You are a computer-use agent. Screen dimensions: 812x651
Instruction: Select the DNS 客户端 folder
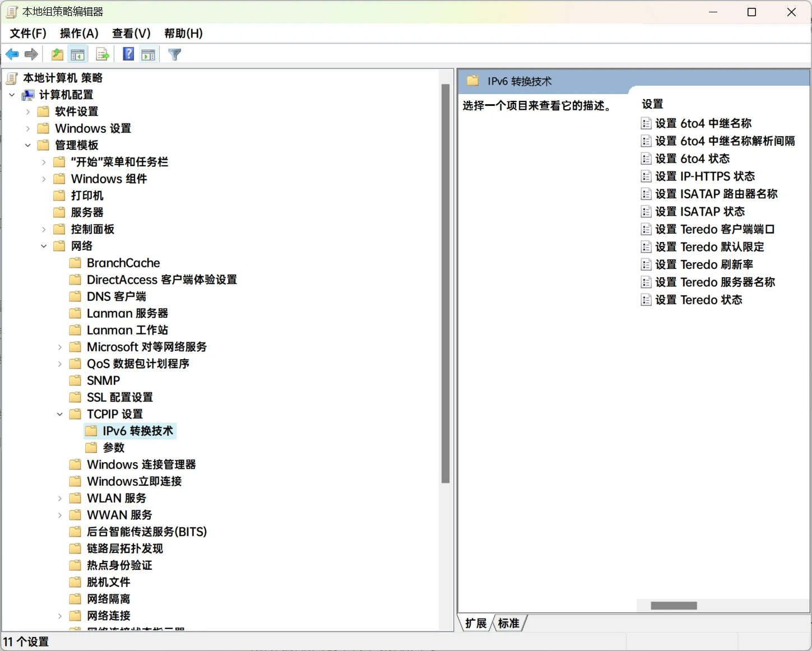click(x=116, y=296)
